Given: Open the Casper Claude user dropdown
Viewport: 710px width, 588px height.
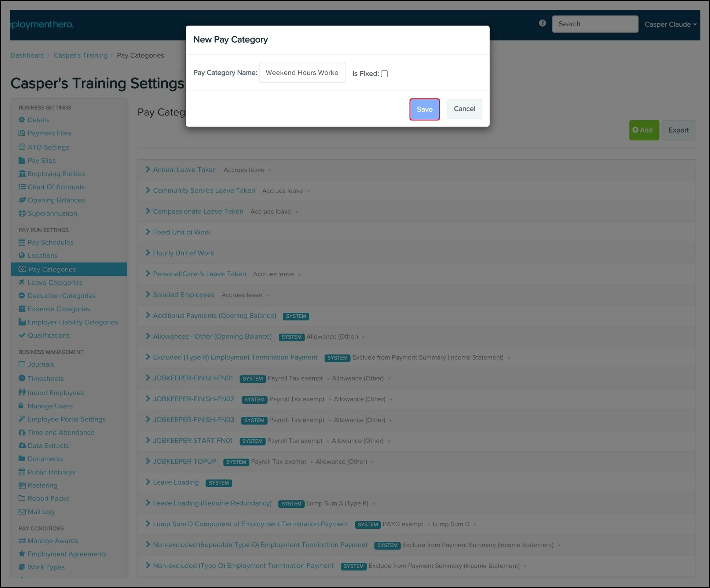Looking at the screenshot, I should coord(670,24).
